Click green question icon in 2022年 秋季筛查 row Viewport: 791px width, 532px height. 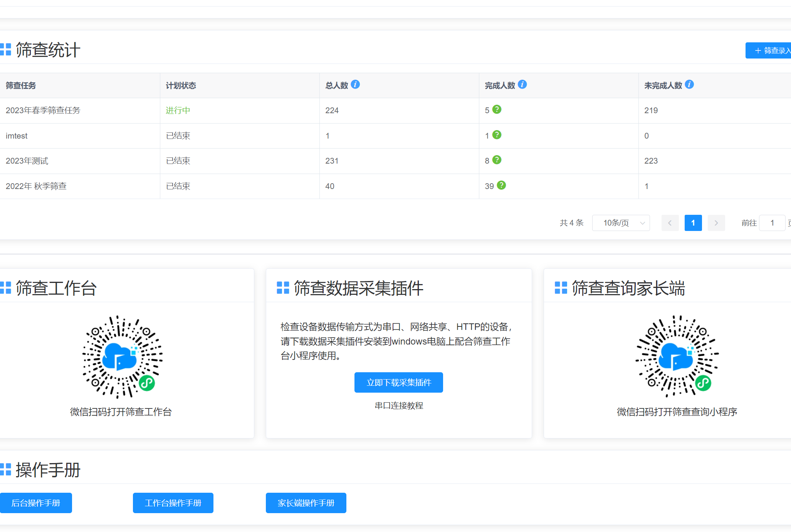point(501,185)
